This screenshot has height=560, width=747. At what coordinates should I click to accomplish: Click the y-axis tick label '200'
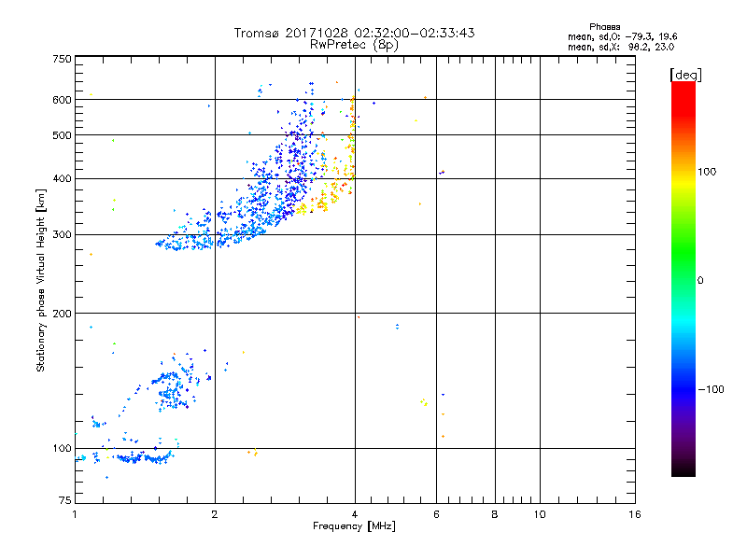pos(62,314)
